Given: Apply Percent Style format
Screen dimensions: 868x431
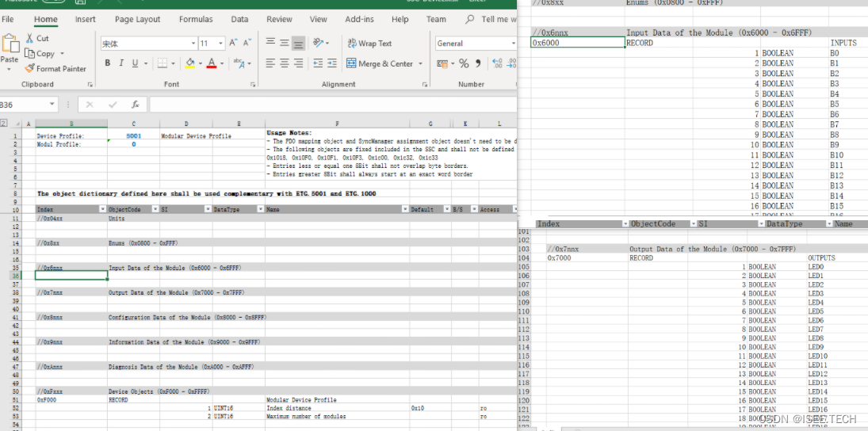Looking at the screenshot, I should click(x=464, y=63).
